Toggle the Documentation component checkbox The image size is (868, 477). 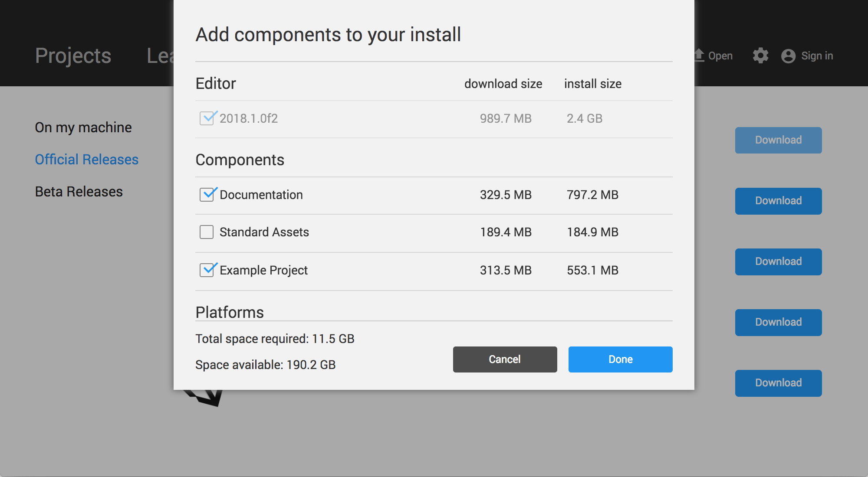coord(207,194)
